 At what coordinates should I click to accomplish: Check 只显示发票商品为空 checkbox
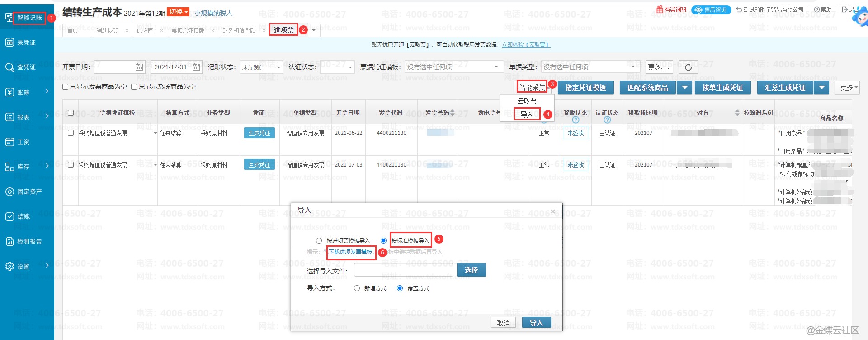pos(66,87)
